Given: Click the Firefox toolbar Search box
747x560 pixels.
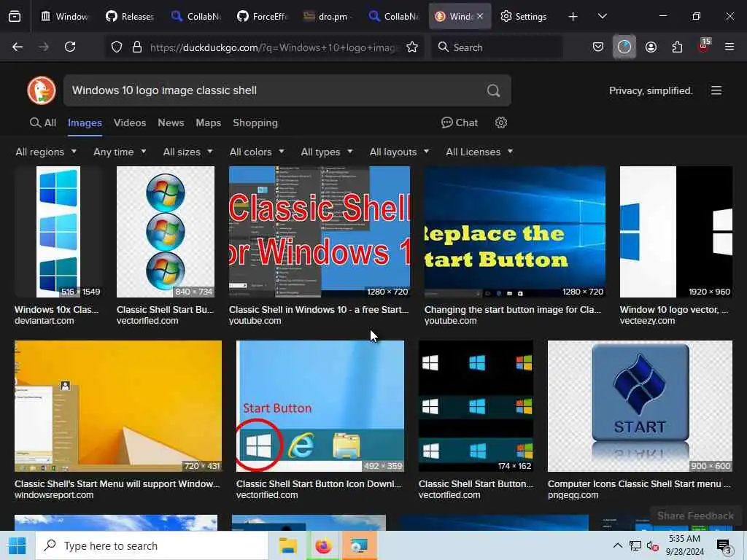Looking at the screenshot, I should 497,47.
